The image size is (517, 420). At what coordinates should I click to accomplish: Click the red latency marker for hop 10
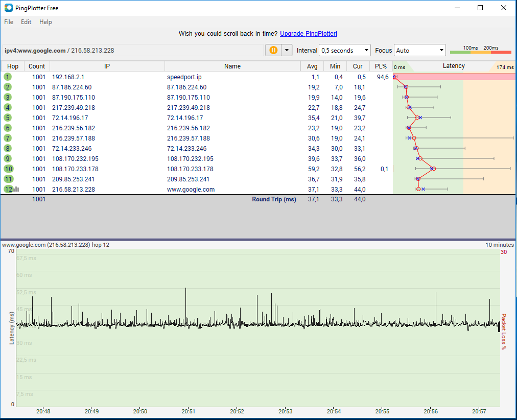pos(434,169)
